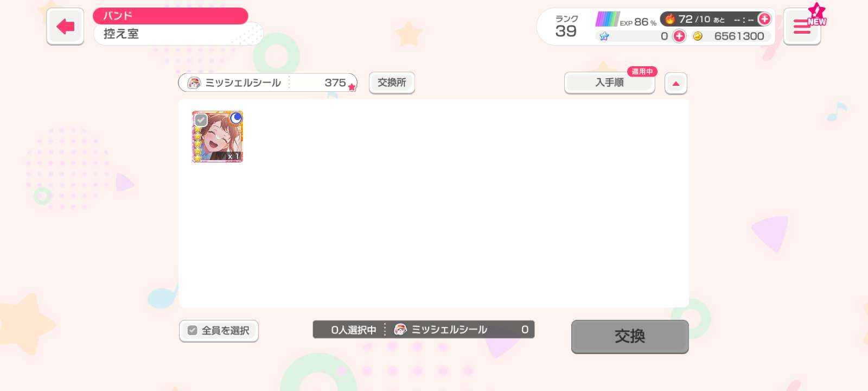Open the hamburger menu marked NEW
Image resolution: width=868 pixels, height=391 pixels.
802,26
